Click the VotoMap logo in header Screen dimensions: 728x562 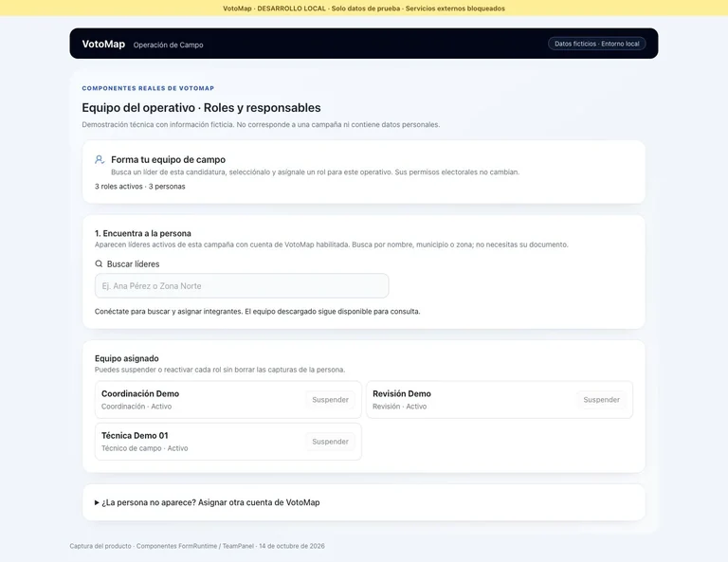pyautogui.click(x=103, y=45)
